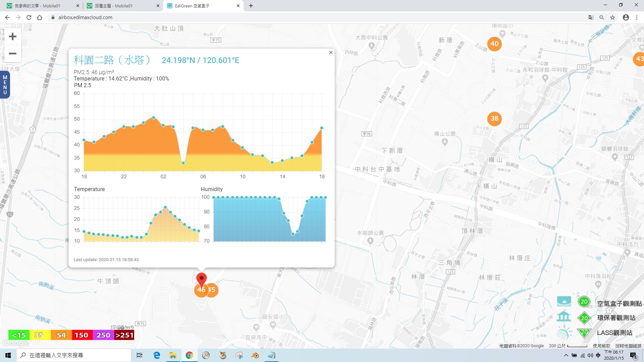Open the Chrome profile menu

pos(626,17)
